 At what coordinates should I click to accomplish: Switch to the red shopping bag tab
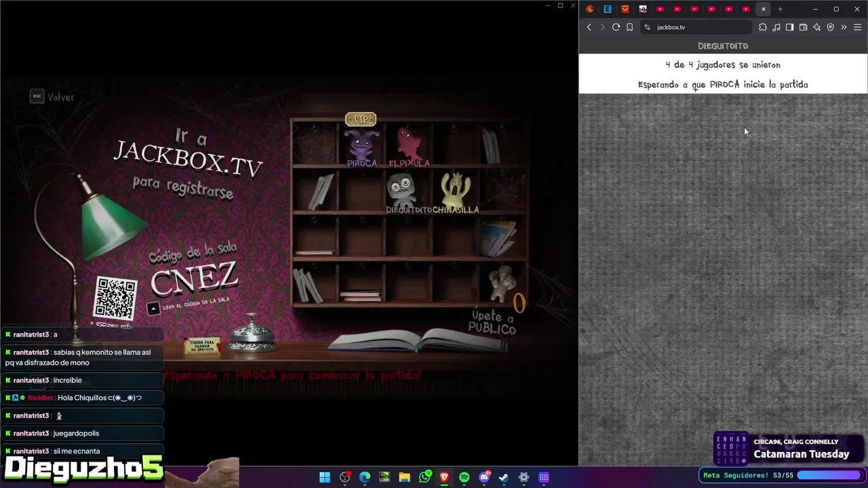tap(625, 9)
